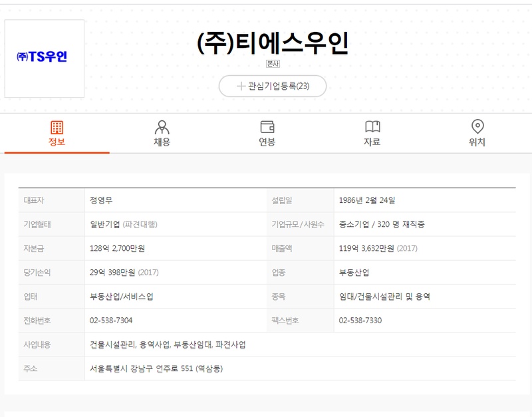Click the map pin icon above 위치

[477, 126]
